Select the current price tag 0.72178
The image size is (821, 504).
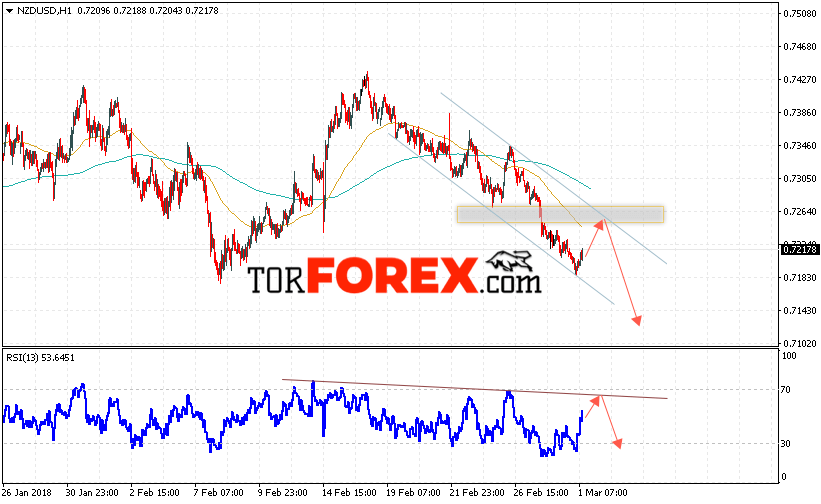800,250
